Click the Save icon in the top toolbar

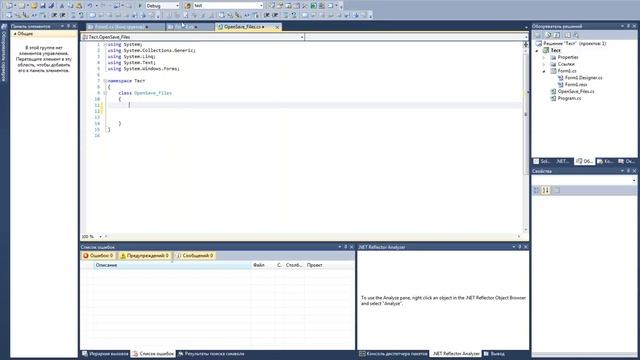tap(43, 6)
